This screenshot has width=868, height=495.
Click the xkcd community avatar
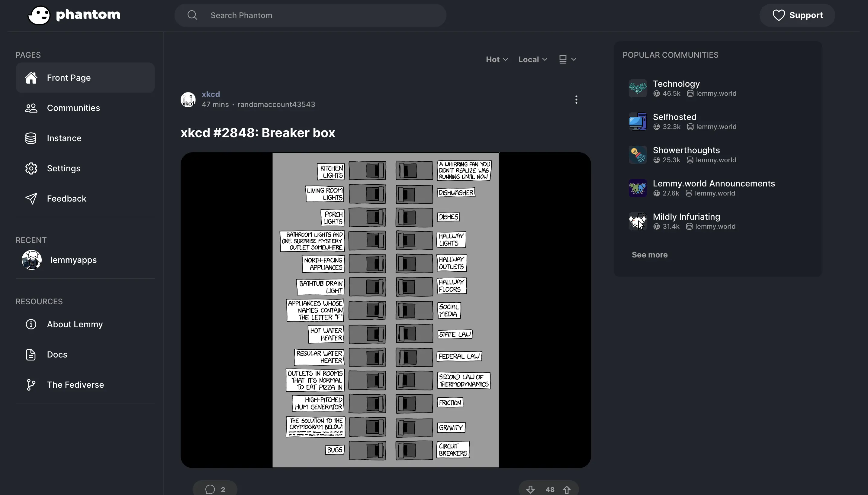tap(188, 100)
